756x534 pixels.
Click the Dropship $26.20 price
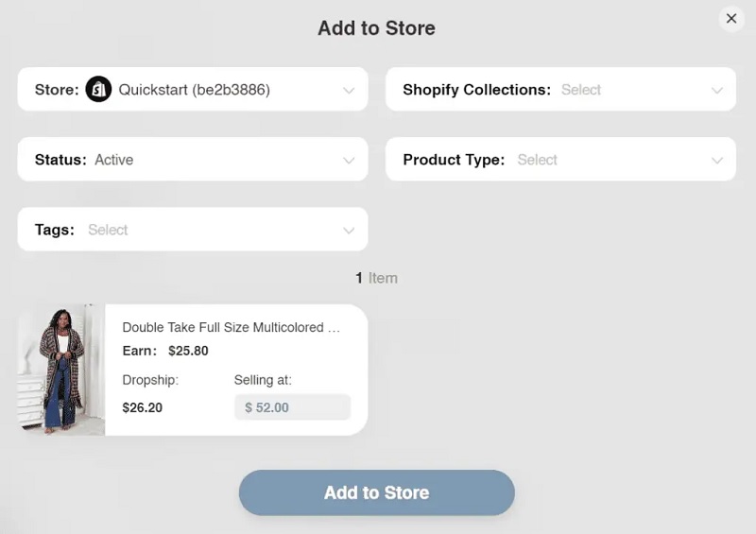click(x=143, y=407)
